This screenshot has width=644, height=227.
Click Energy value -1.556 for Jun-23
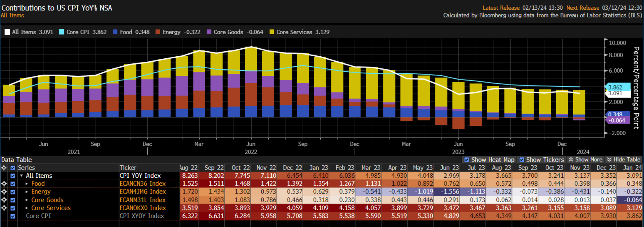pos(450,192)
